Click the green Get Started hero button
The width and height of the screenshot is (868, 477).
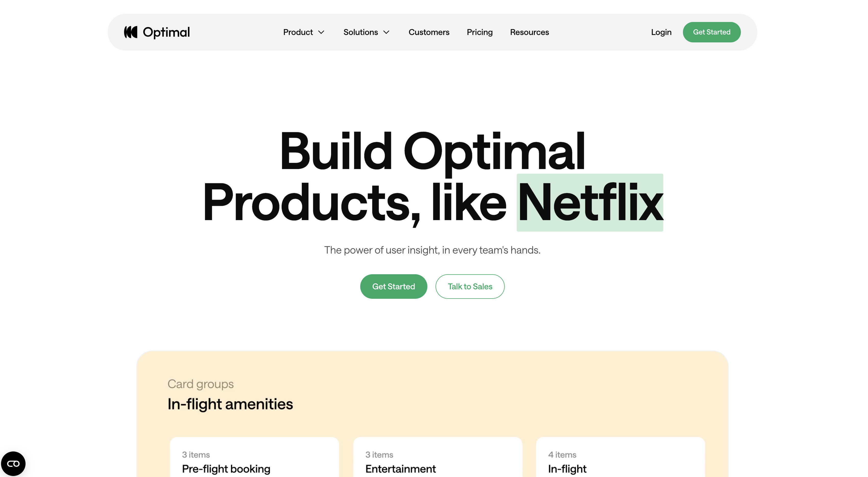click(x=393, y=286)
